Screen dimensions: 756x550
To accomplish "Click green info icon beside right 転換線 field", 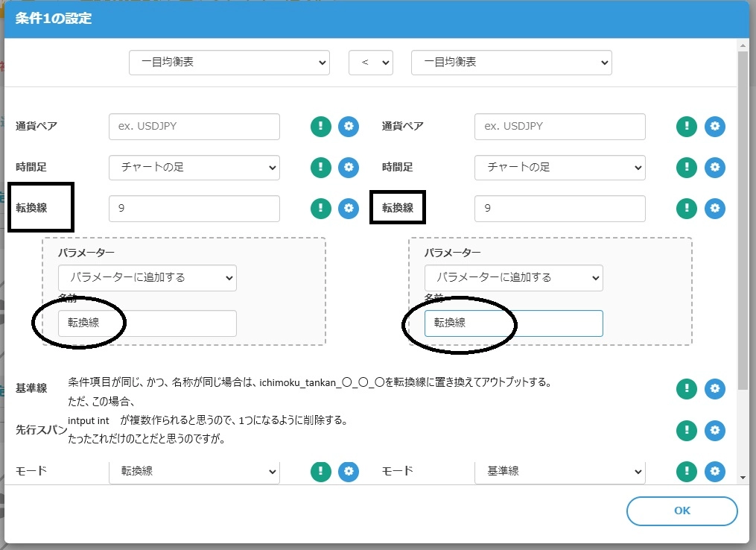I will [686, 209].
